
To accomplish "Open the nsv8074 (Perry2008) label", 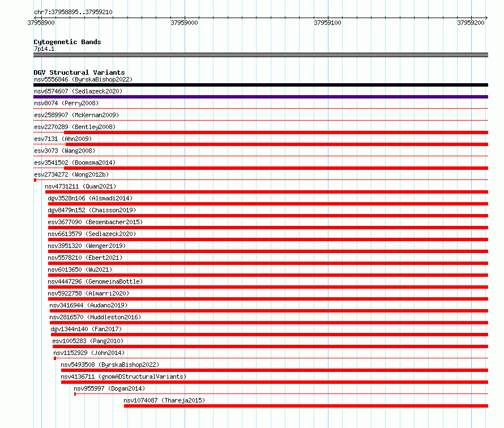I will 66,103.
